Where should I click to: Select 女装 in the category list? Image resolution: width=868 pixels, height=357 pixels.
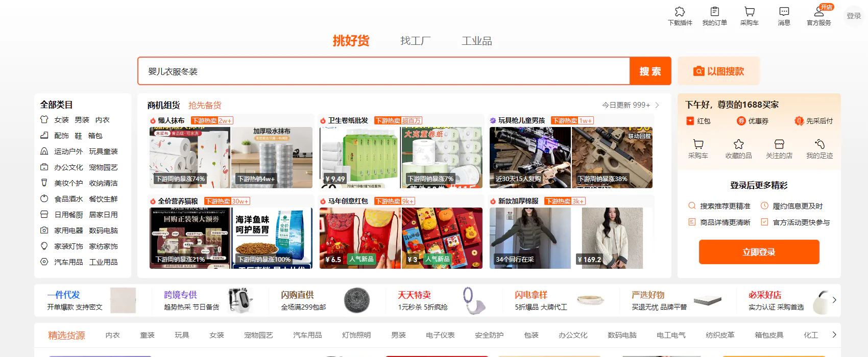tap(61, 120)
